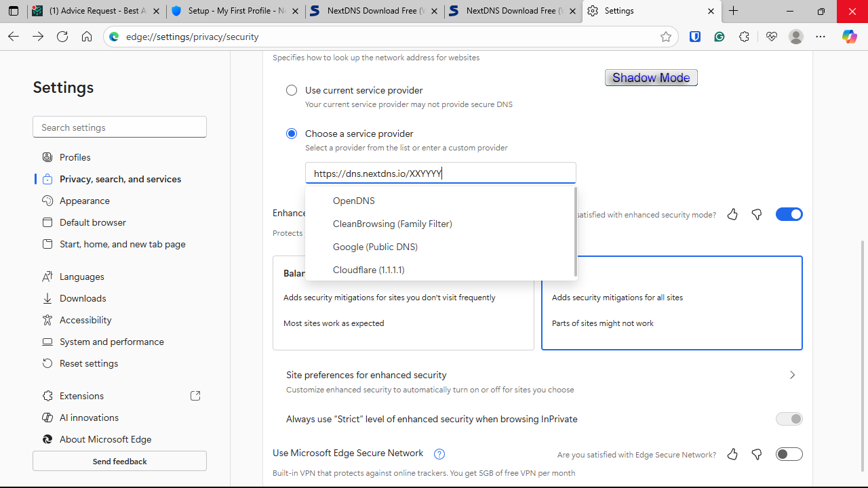This screenshot has height=488, width=868.
Task: Pick Google (Public DNS) provider
Action: [x=439, y=247]
